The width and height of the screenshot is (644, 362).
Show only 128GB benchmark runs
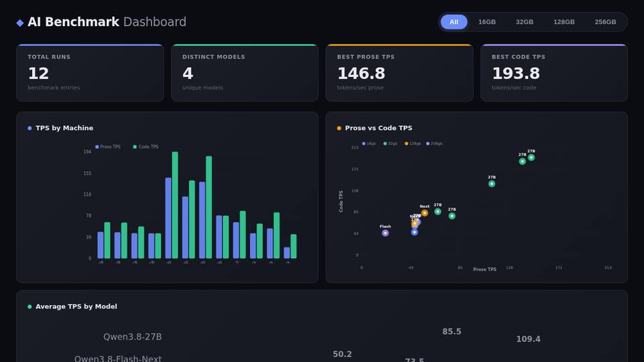(x=564, y=21)
